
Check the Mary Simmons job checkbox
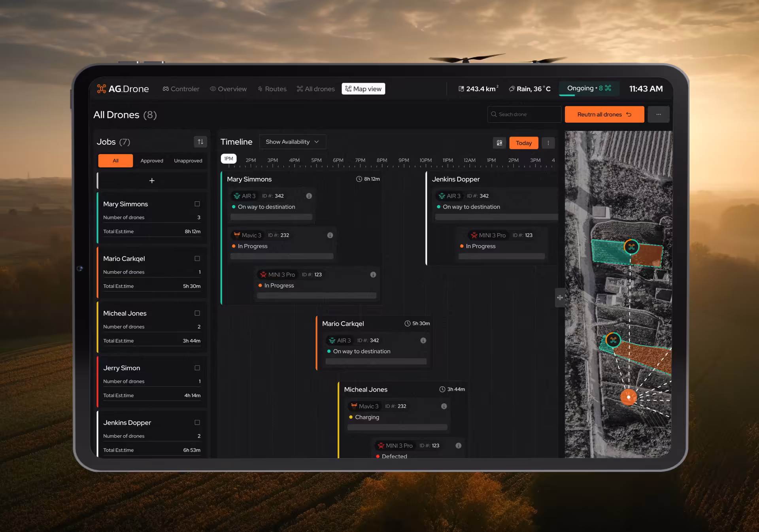coord(197,204)
